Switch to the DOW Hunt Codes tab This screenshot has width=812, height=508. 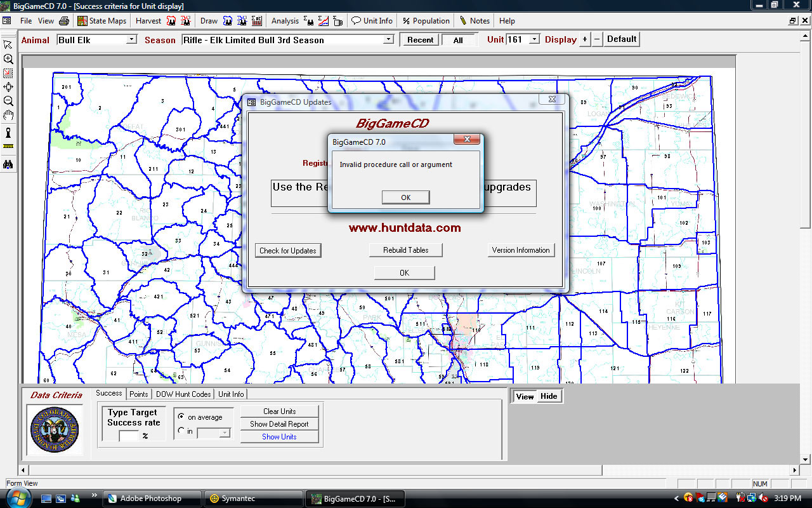pos(183,394)
